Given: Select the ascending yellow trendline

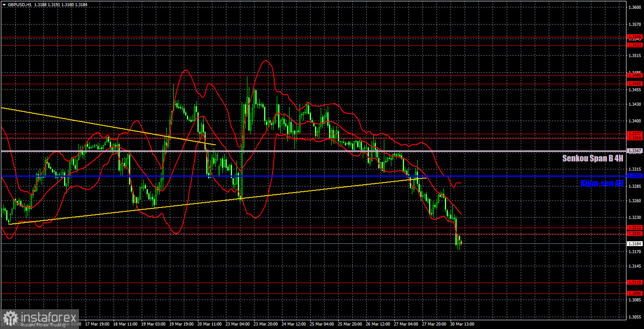Looking at the screenshot, I should click(x=217, y=201).
